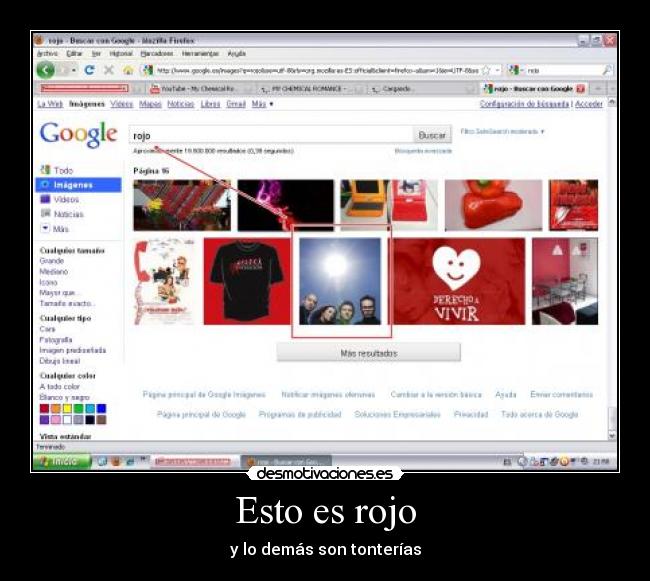This screenshot has height=581, width=650.
Task: Click the Ayuda footer link
Action: (x=506, y=394)
